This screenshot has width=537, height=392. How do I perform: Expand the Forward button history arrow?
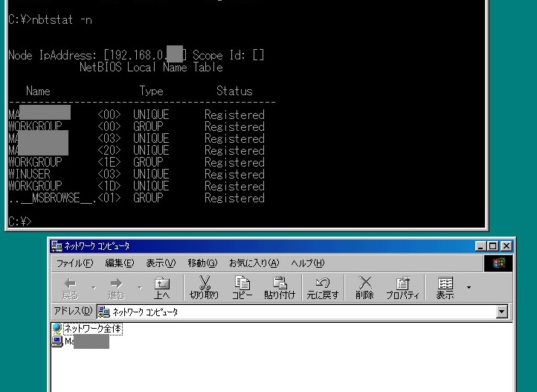139,287
